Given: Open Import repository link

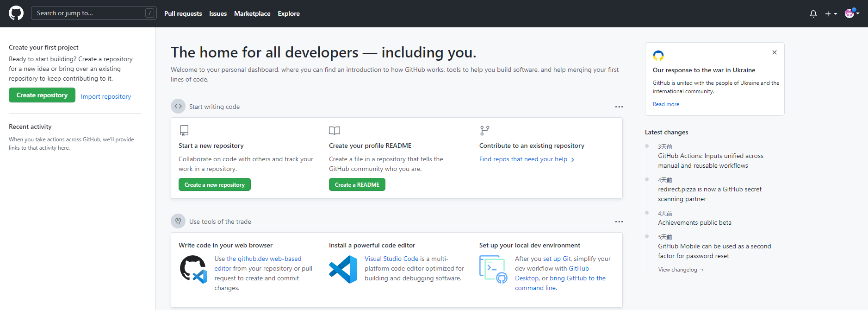Looking at the screenshot, I should [x=105, y=97].
